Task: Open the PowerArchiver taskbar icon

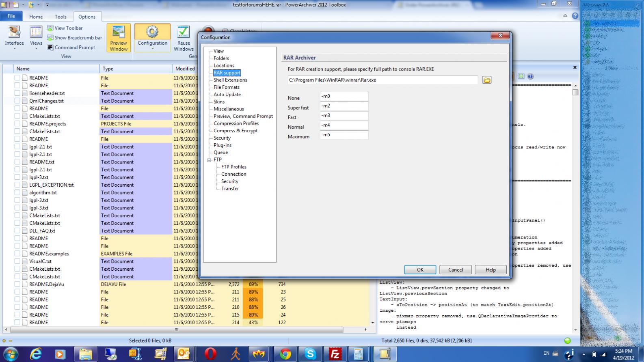Action: click(385, 354)
